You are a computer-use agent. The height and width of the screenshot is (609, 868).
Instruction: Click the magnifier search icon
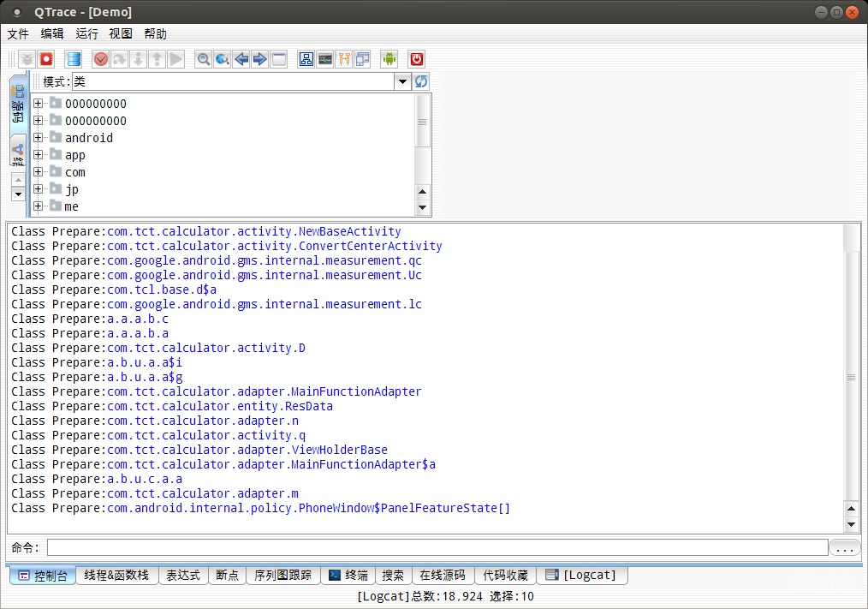point(203,58)
